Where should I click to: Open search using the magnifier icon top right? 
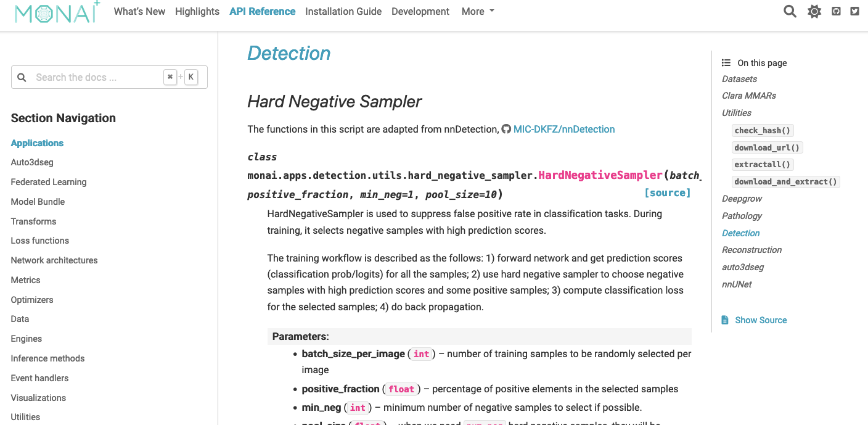790,11
